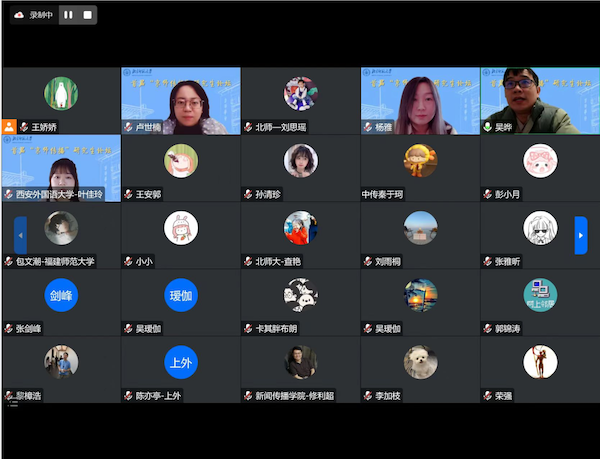Click the blue 剑峰 avatar circle
Image resolution: width=600 pixels, height=459 pixels.
(x=61, y=295)
